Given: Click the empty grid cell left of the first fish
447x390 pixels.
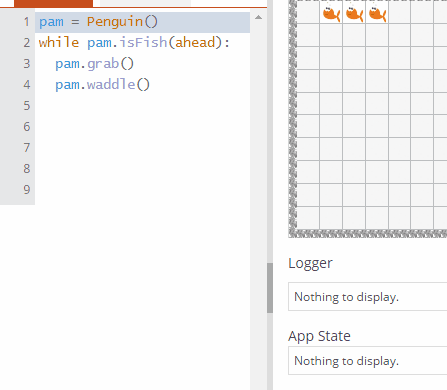Looking at the screenshot, I should [308, 13].
